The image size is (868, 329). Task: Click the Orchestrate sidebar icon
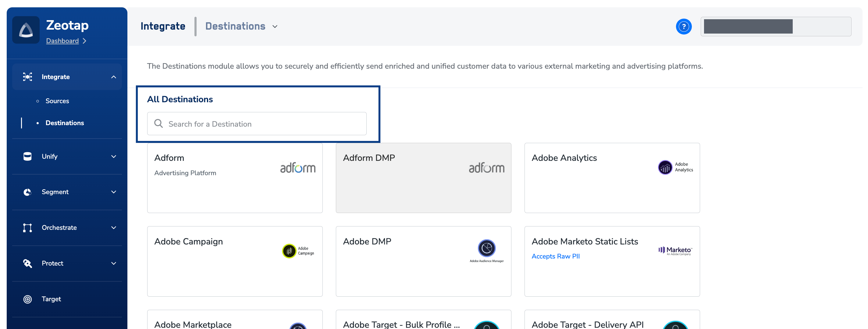click(27, 228)
